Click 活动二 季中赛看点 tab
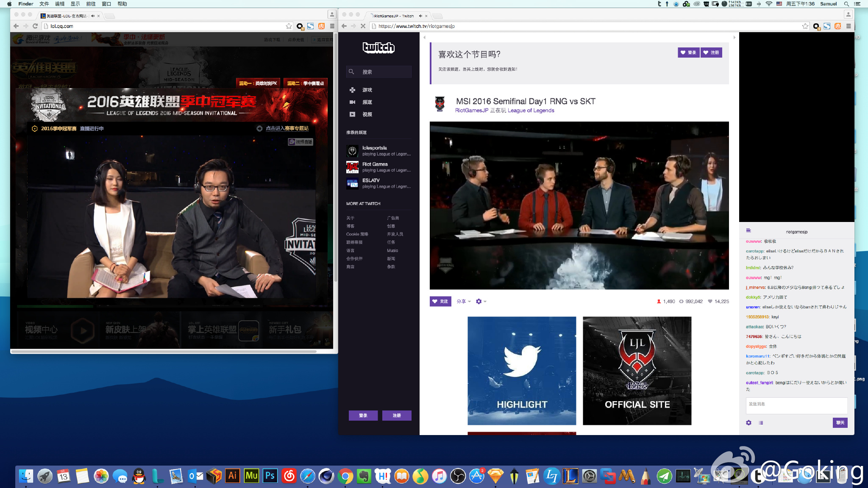The width and height of the screenshot is (868, 488). (x=306, y=83)
